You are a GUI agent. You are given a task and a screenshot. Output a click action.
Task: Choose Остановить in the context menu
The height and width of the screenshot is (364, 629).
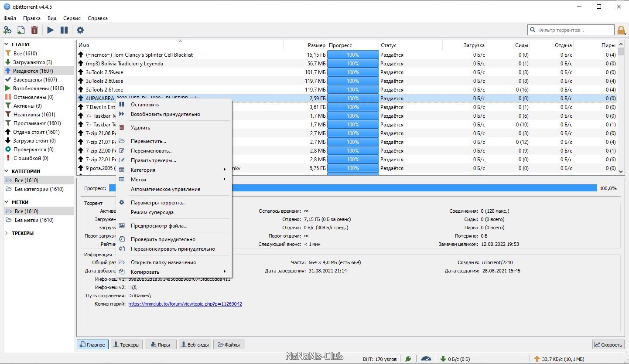point(174,105)
